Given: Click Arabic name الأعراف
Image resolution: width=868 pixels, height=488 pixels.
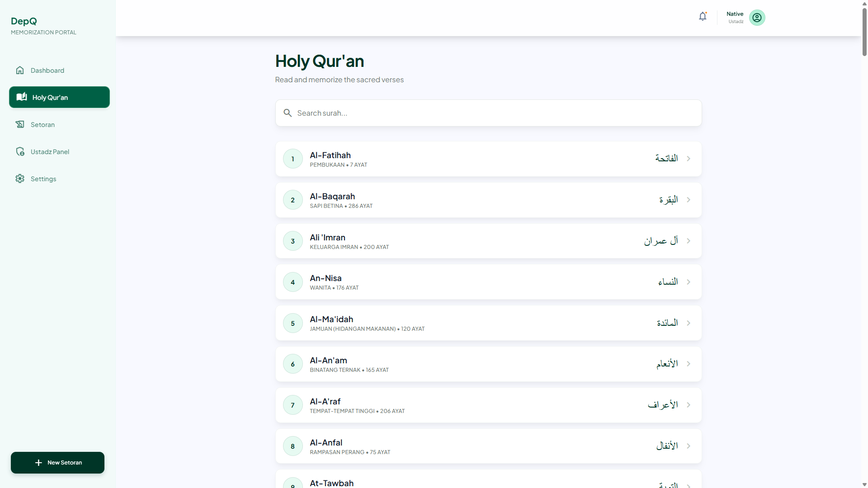Looking at the screenshot, I should click(x=663, y=404).
